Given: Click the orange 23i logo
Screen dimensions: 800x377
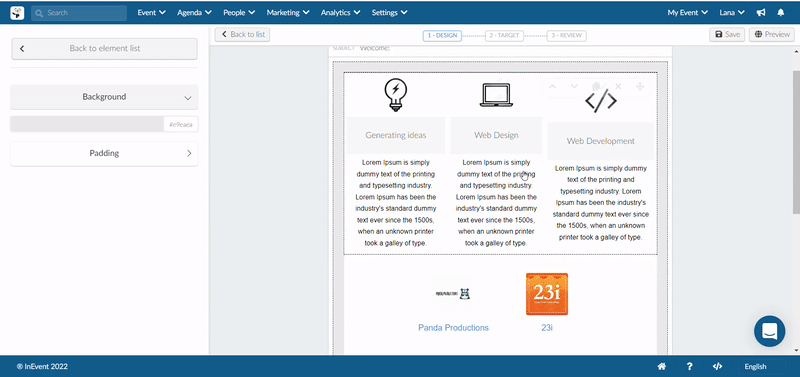Looking at the screenshot, I should click(547, 294).
